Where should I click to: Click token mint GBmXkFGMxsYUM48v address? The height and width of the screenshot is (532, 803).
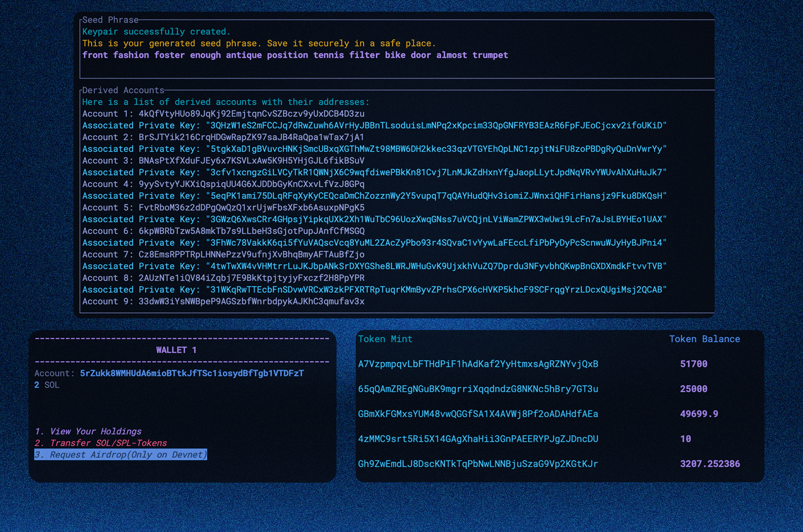click(478, 414)
